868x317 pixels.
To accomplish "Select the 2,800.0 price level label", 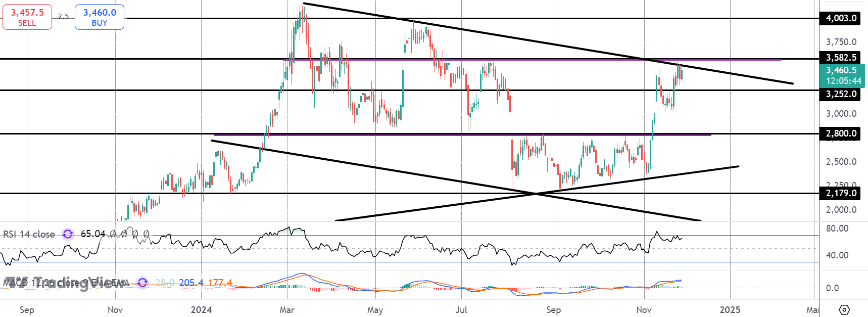I will tap(841, 133).
